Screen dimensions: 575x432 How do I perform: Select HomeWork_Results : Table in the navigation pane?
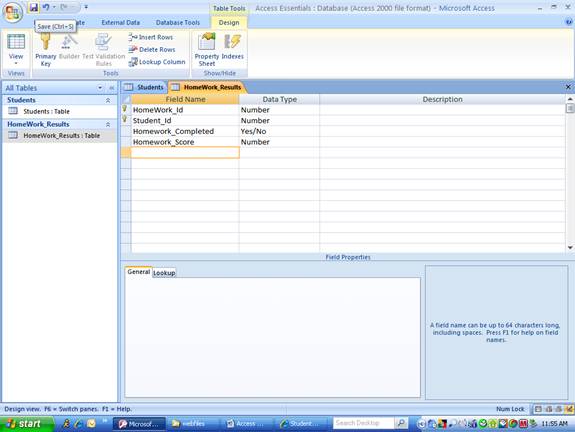pyautogui.click(x=61, y=135)
